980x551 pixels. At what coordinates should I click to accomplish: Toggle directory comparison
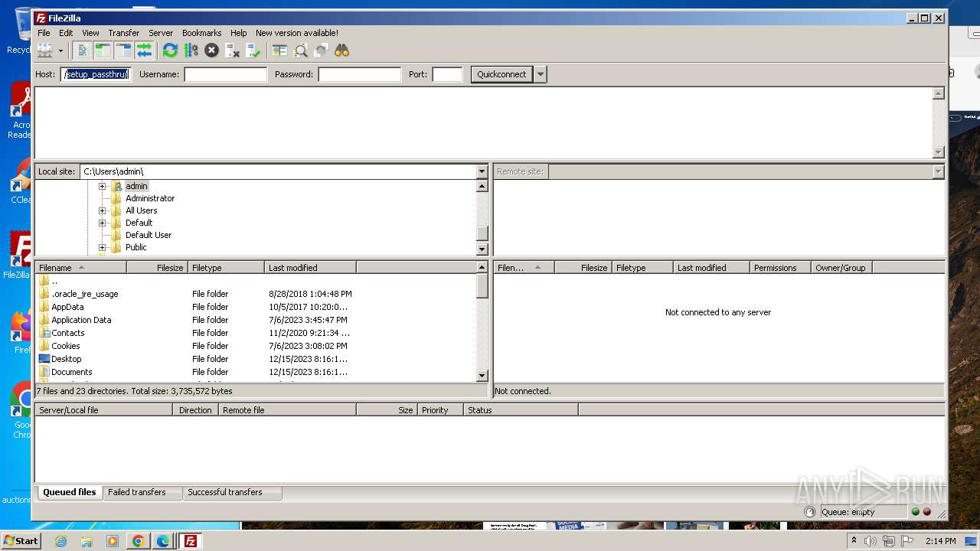click(300, 51)
